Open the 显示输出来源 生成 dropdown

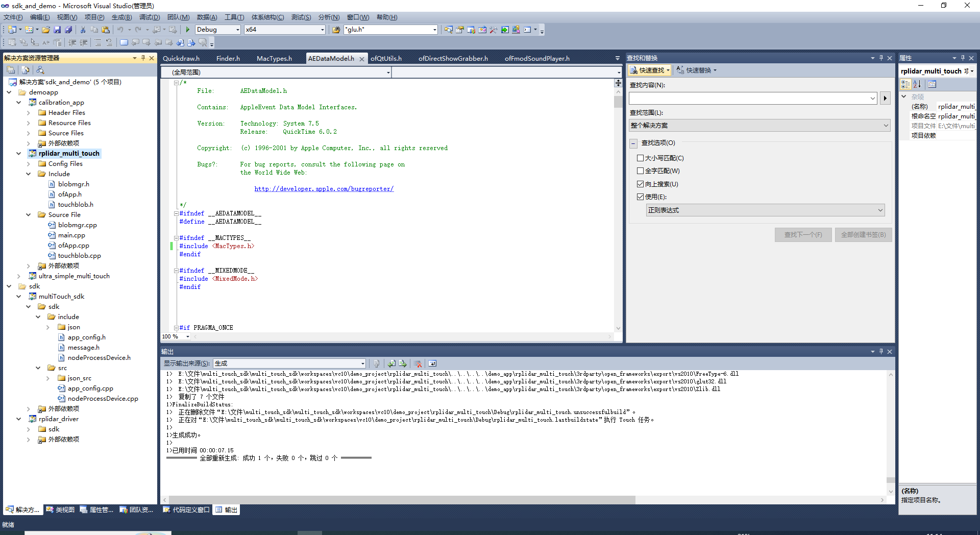[x=289, y=363]
